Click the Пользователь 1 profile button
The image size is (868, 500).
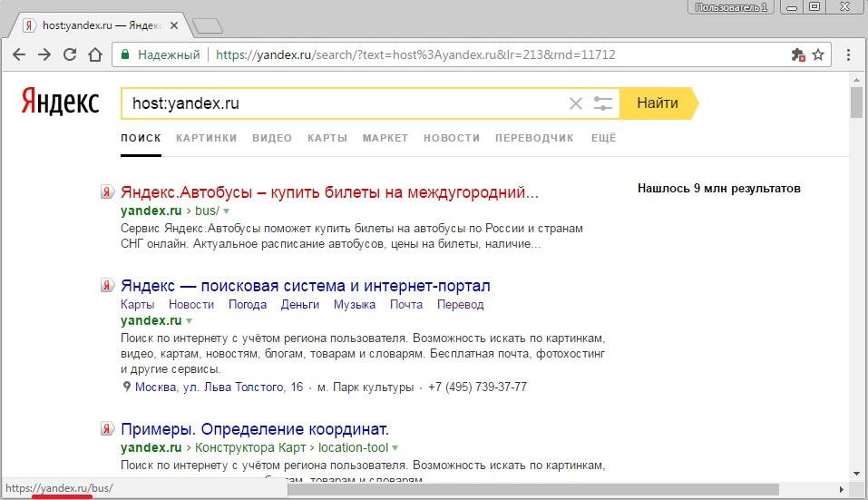731,7
